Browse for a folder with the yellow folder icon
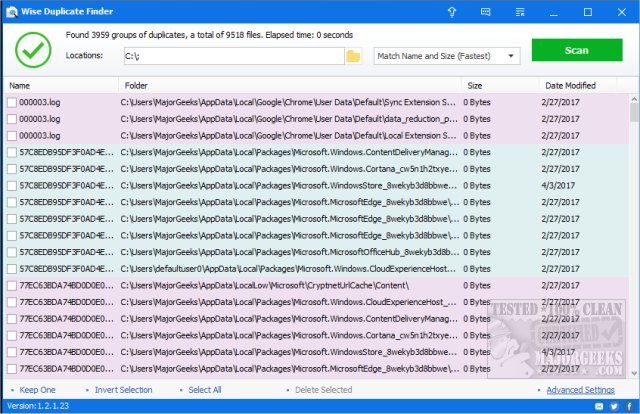The image size is (640, 414). click(x=353, y=56)
